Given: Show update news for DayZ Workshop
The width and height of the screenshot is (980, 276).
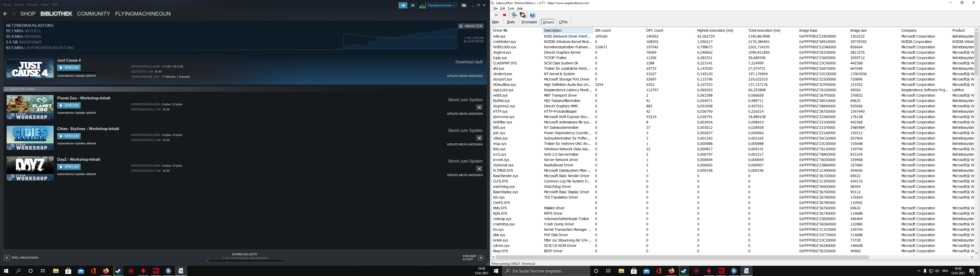Looking at the screenshot, I should point(465,175).
